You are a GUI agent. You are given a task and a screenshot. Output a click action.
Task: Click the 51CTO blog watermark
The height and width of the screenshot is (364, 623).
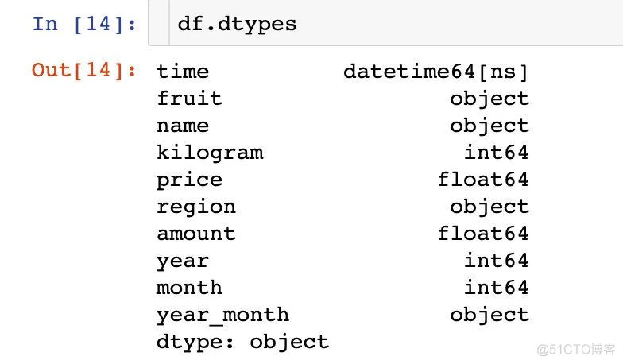575,350
